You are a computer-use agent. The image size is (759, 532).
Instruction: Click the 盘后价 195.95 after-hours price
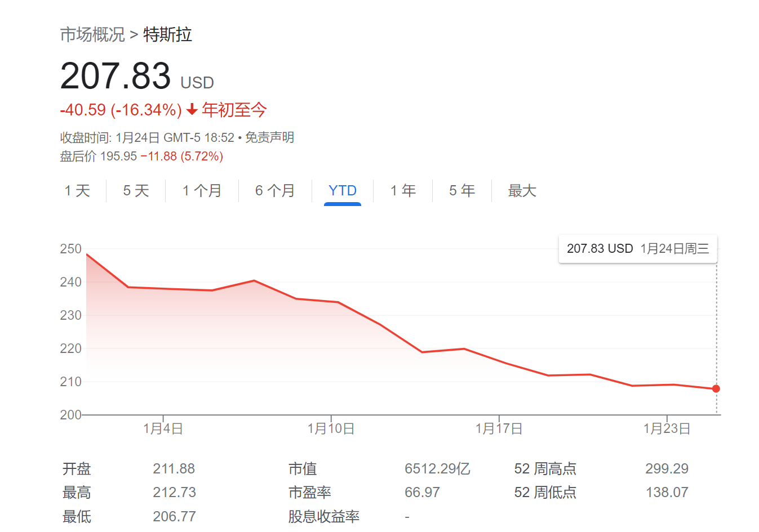coord(99,157)
